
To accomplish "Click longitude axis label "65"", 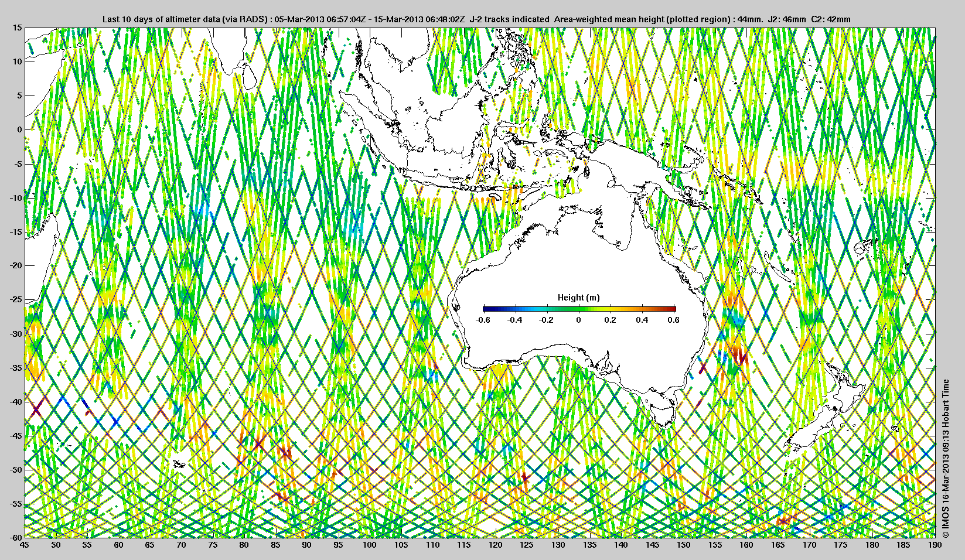I will 150,545.
